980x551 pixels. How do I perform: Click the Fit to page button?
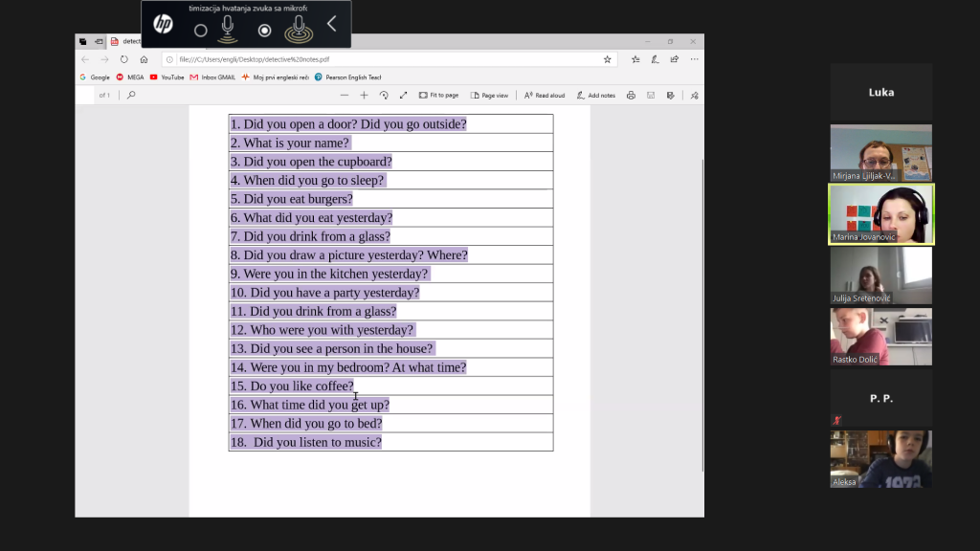[438, 95]
